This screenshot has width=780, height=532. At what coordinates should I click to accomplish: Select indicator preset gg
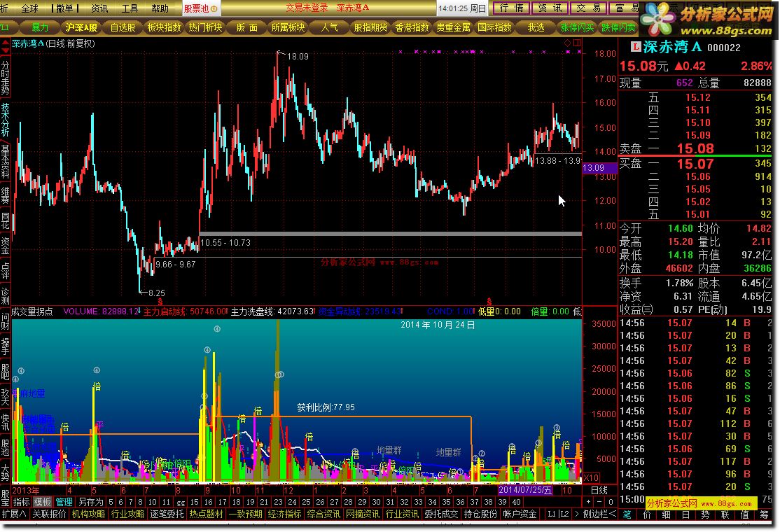(181, 502)
